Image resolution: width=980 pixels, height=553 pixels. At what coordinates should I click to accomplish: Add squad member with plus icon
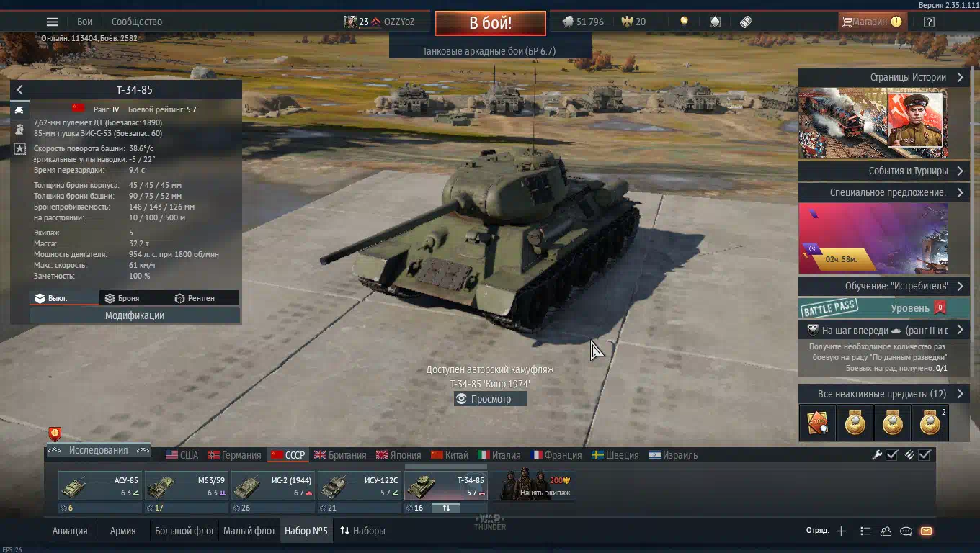pyautogui.click(x=841, y=531)
